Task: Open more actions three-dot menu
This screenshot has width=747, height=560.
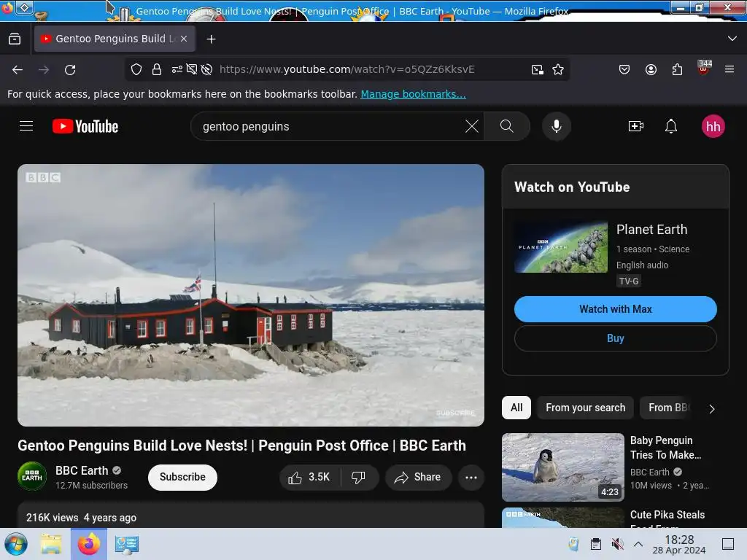Action: coord(471,477)
